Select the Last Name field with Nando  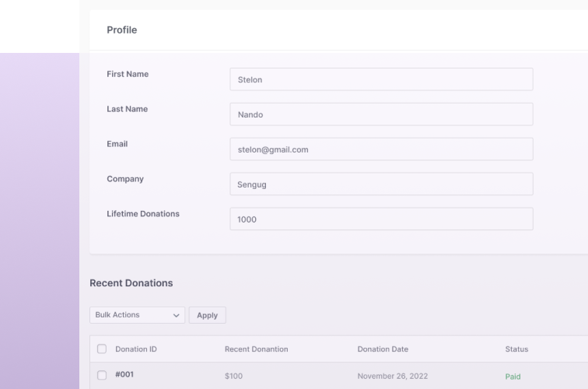(x=381, y=114)
